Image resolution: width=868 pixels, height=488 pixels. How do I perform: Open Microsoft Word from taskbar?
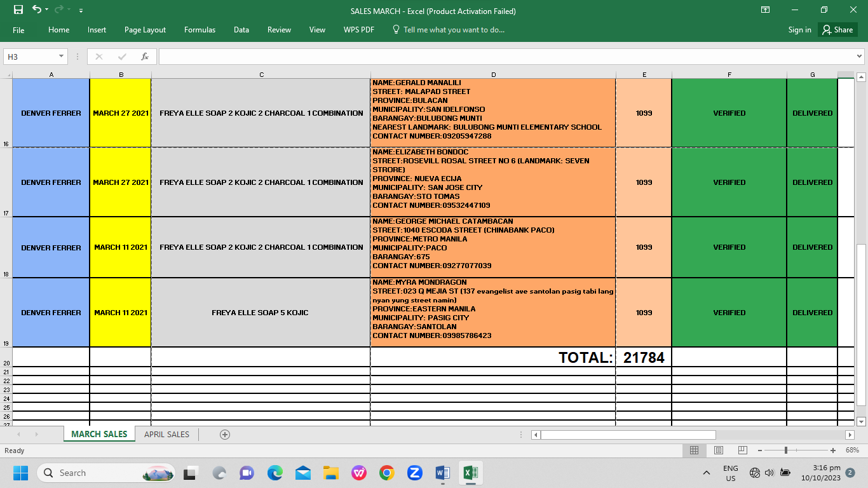click(x=443, y=473)
